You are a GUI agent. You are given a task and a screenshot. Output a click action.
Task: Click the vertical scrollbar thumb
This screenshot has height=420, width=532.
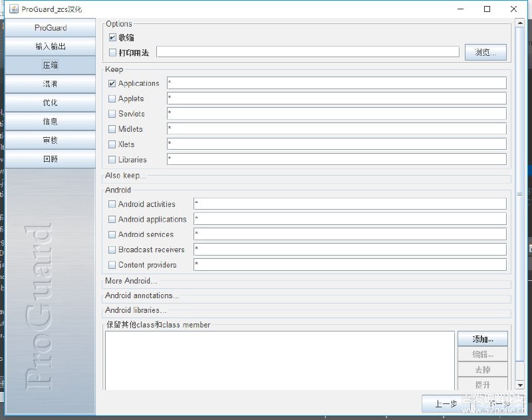tap(520, 194)
